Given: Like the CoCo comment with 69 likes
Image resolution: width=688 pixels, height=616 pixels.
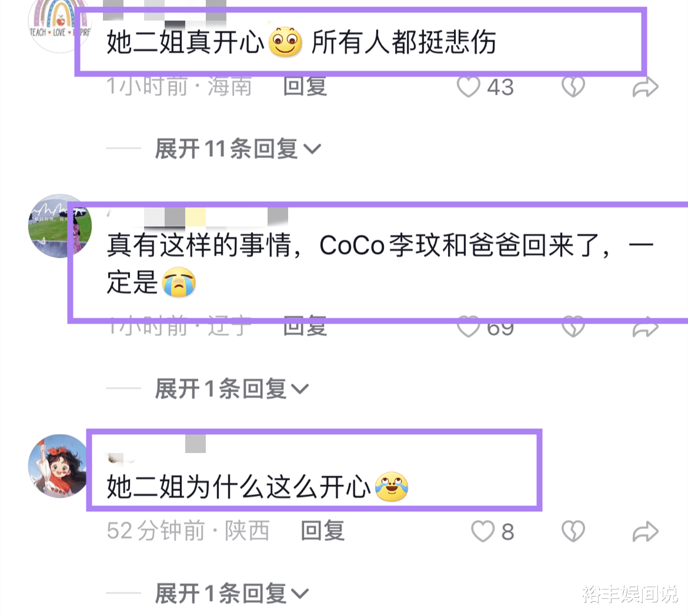Looking at the screenshot, I should tap(468, 328).
